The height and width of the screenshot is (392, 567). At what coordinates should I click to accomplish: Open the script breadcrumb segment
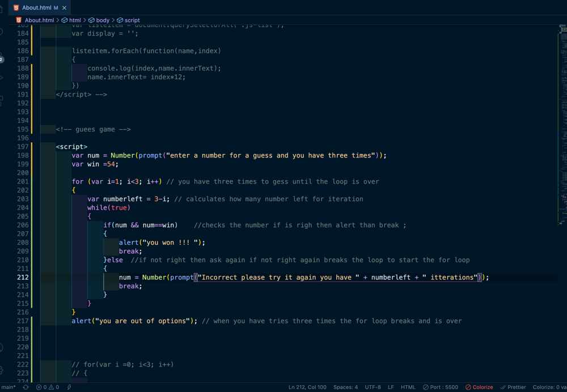(x=128, y=20)
